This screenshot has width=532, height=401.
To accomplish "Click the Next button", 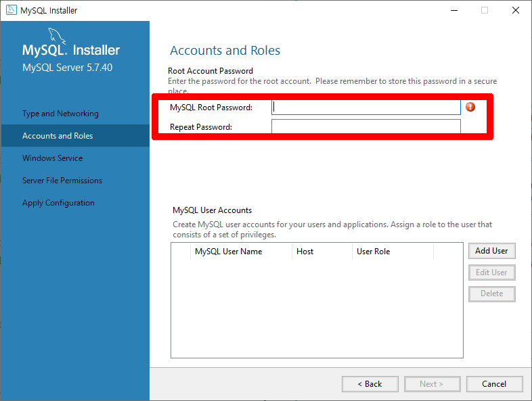I will 432,384.
